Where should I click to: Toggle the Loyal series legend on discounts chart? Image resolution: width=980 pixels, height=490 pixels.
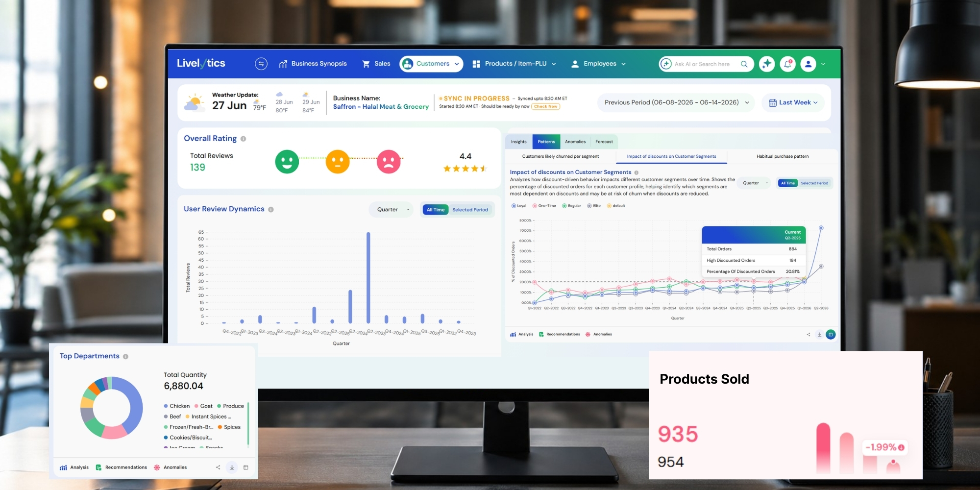(519, 206)
